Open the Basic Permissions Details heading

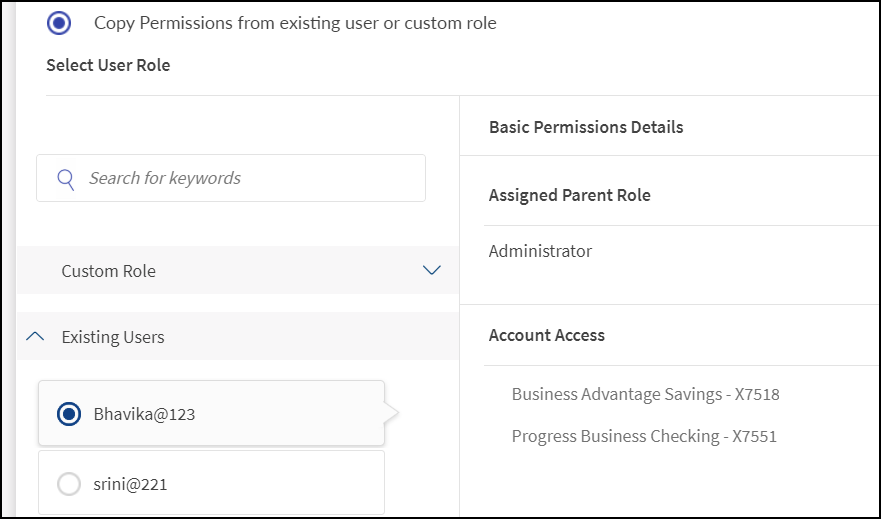coord(586,127)
